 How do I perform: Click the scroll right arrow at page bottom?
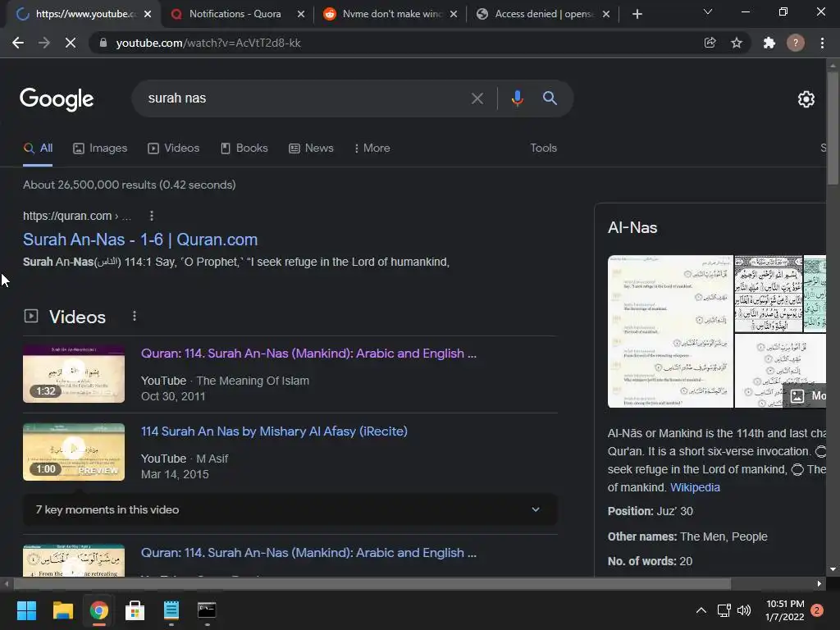819,583
